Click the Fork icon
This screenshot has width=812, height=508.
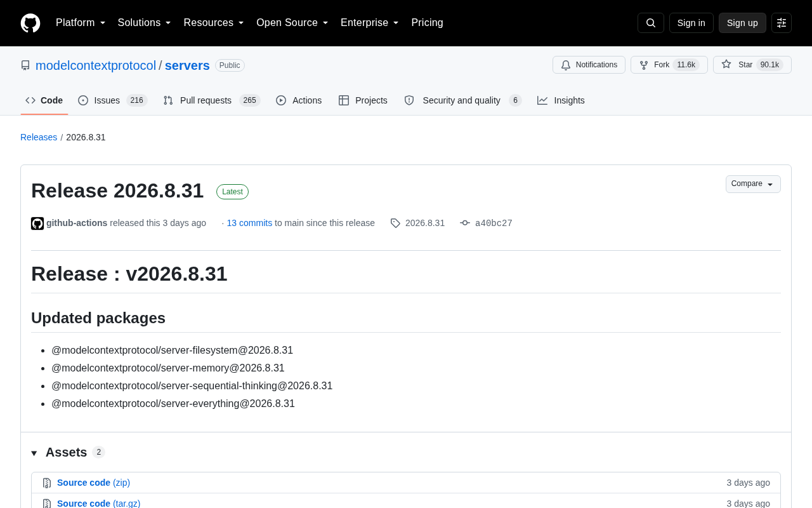point(644,65)
